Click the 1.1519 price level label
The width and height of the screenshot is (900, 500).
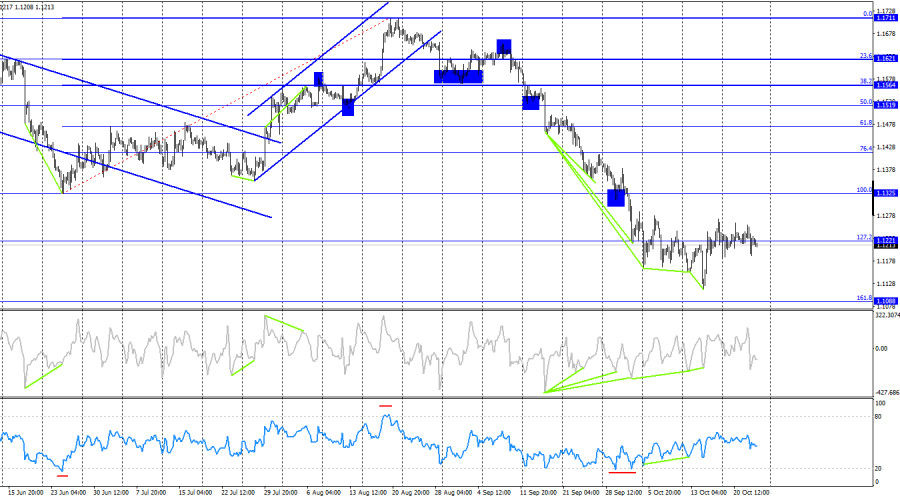tap(886, 105)
